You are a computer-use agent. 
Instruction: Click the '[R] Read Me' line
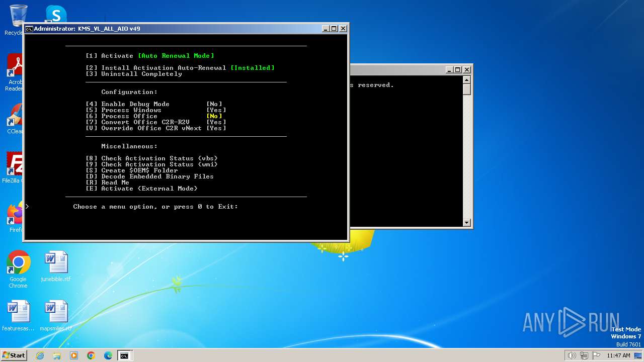[x=108, y=183]
